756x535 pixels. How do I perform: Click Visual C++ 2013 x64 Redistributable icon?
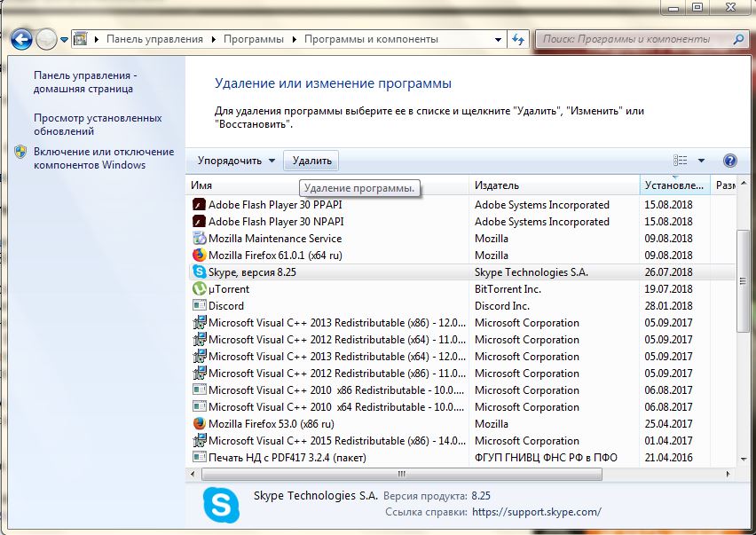(199, 356)
